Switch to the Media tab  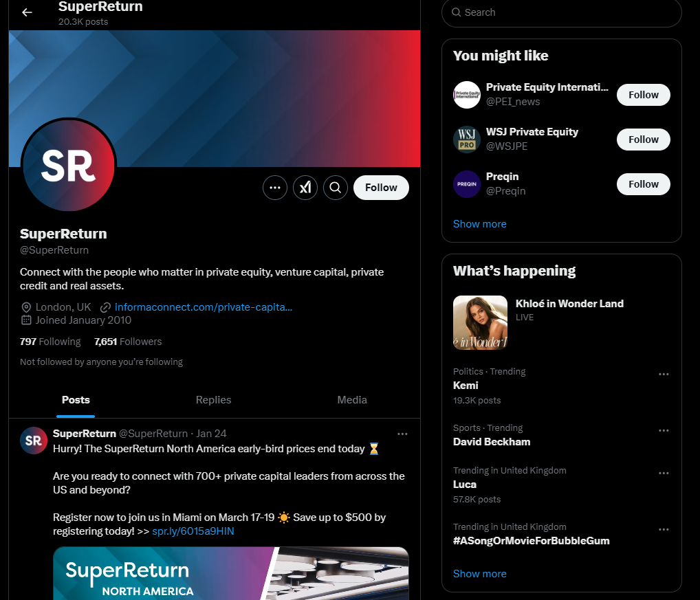[x=352, y=400]
